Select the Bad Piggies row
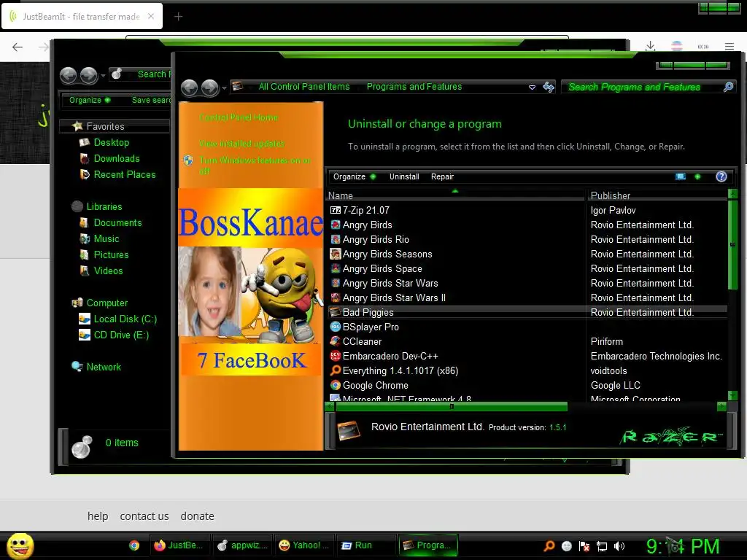 pyautogui.click(x=527, y=312)
